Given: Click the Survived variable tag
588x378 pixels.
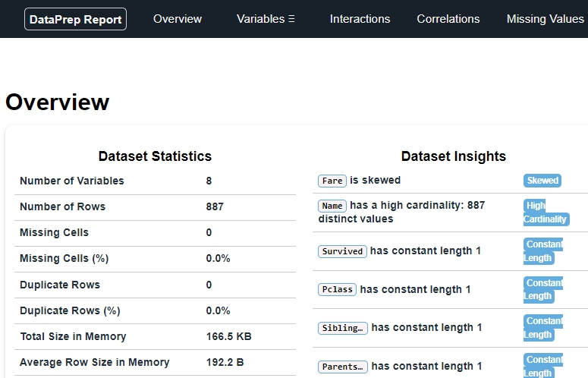Looking at the screenshot, I should pyautogui.click(x=342, y=251).
